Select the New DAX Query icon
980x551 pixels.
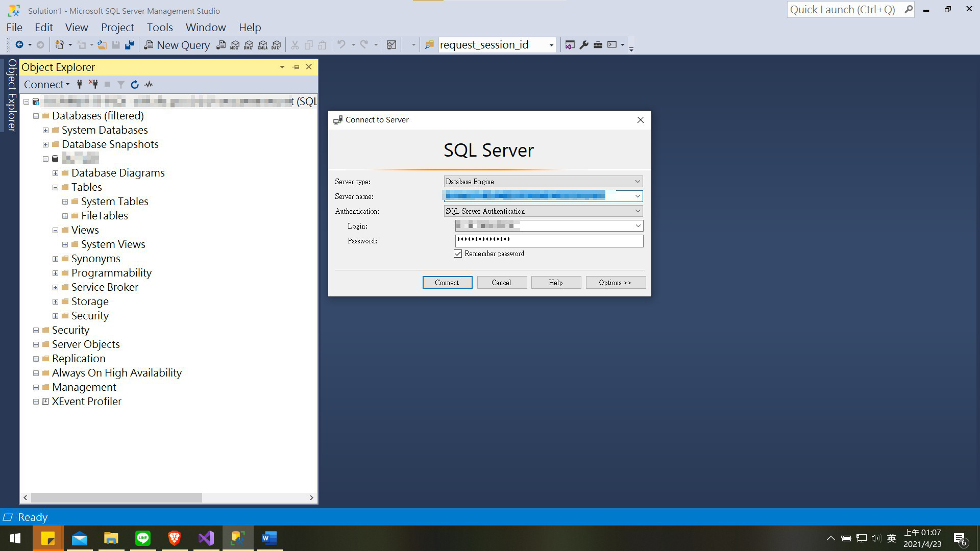pyautogui.click(x=276, y=45)
